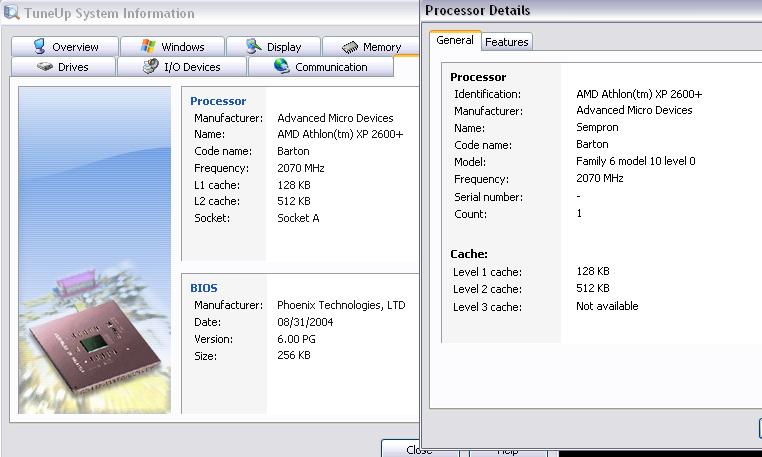Click the 'L1 cache:' label in System Information

pyautogui.click(x=217, y=185)
